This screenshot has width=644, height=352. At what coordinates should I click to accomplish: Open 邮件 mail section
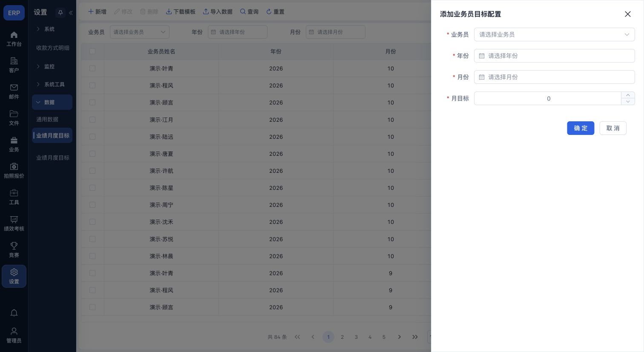14,92
